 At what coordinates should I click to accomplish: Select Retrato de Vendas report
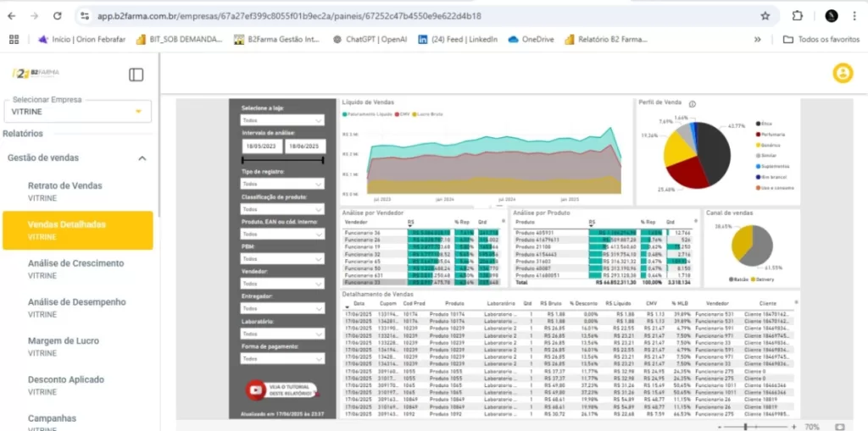(x=64, y=185)
